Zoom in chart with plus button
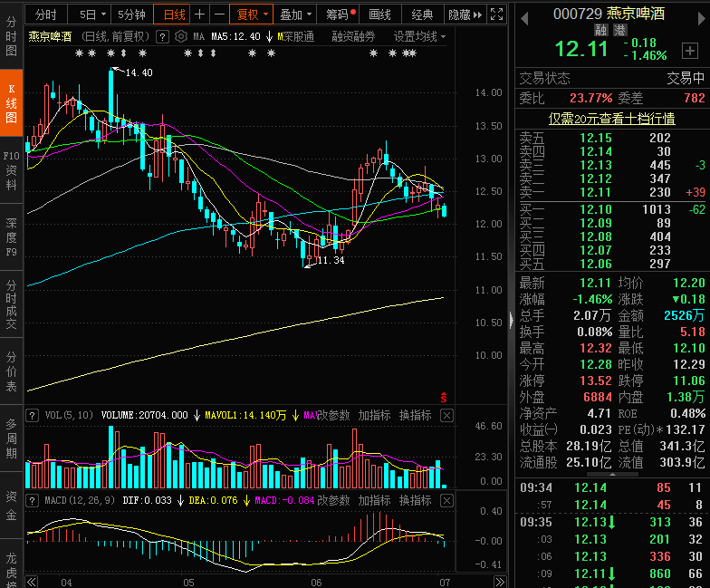710x588 pixels. [x=199, y=14]
